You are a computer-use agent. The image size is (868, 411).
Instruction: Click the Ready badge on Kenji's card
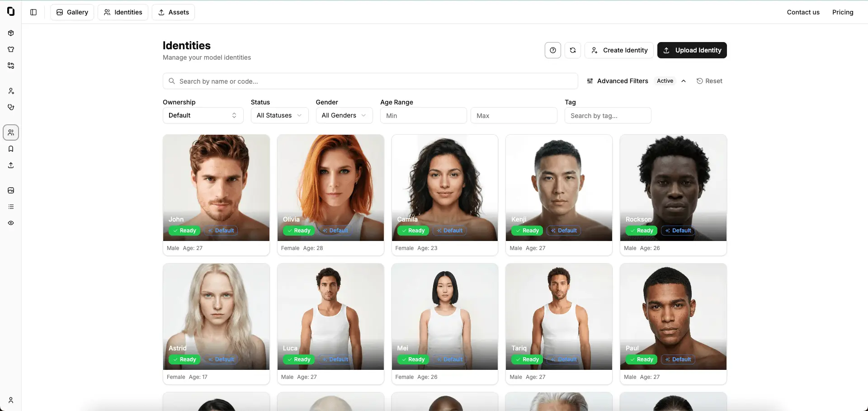click(x=527, y=231)
